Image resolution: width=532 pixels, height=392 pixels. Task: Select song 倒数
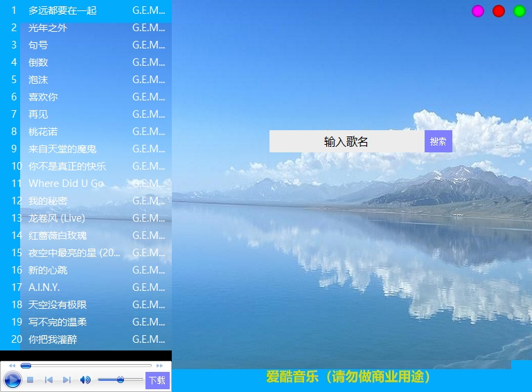pyautogui.click(x=38, y=62)
